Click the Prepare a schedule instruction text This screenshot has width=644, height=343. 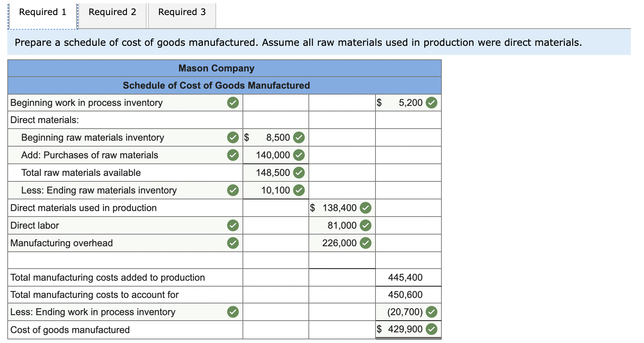(298, 43)
